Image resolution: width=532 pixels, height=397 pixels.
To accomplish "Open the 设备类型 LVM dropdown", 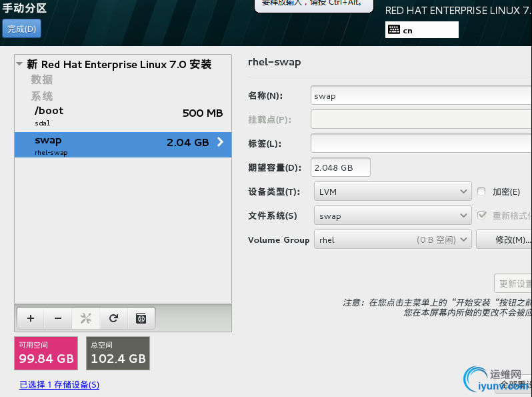I will click(x=393, y=191).
